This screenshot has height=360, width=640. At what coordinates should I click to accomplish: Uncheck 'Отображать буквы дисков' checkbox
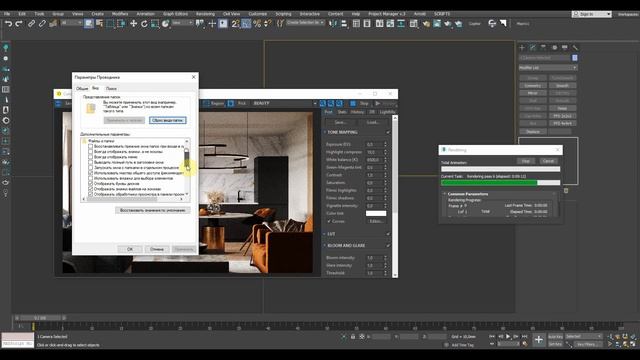91,184
